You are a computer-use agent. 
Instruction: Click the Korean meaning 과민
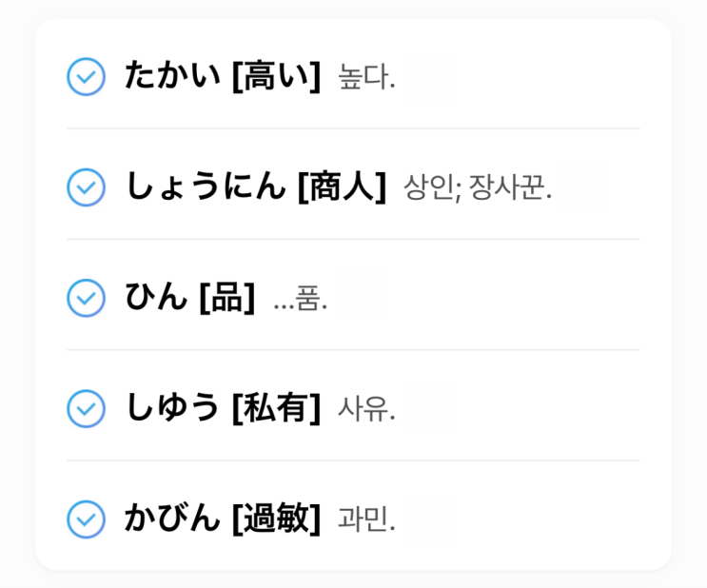[x=366, y=520]
